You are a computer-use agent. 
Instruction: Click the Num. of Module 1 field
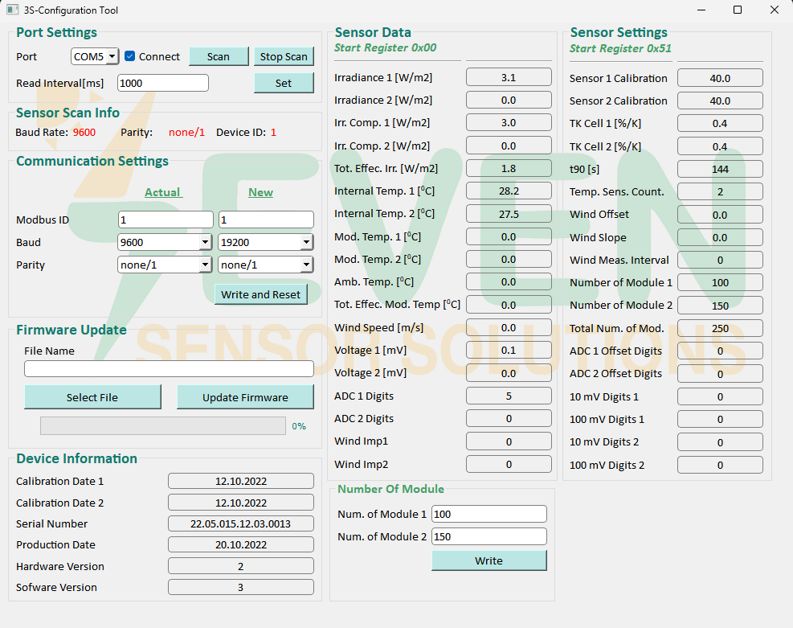pos(489,514)
